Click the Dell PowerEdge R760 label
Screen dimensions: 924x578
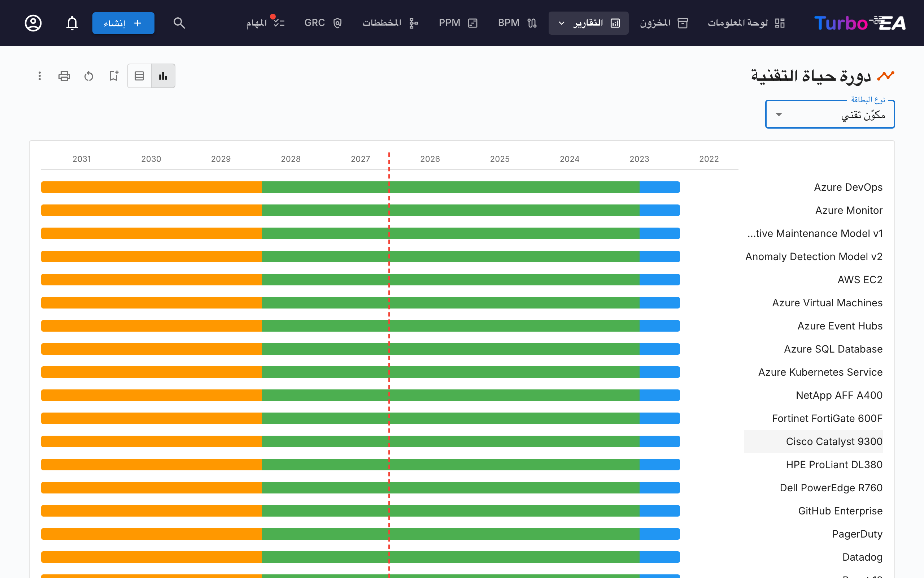(x=831, y=488)
